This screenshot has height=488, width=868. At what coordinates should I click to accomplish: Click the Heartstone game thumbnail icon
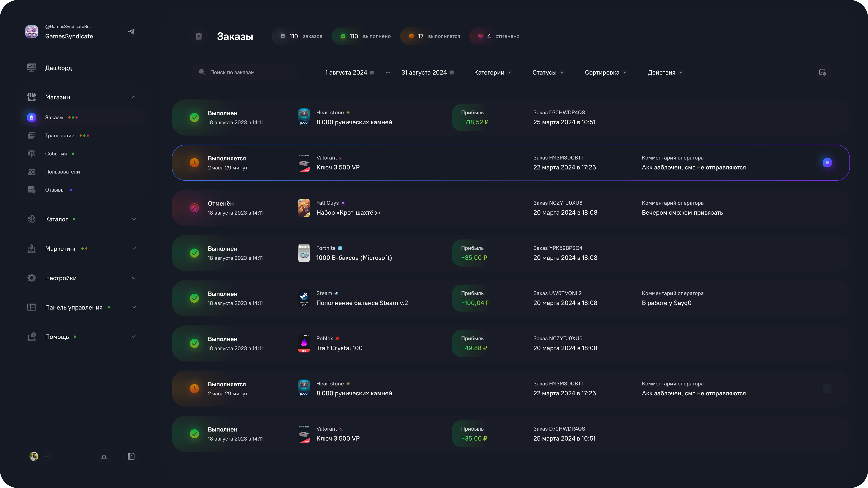(304, 117)
